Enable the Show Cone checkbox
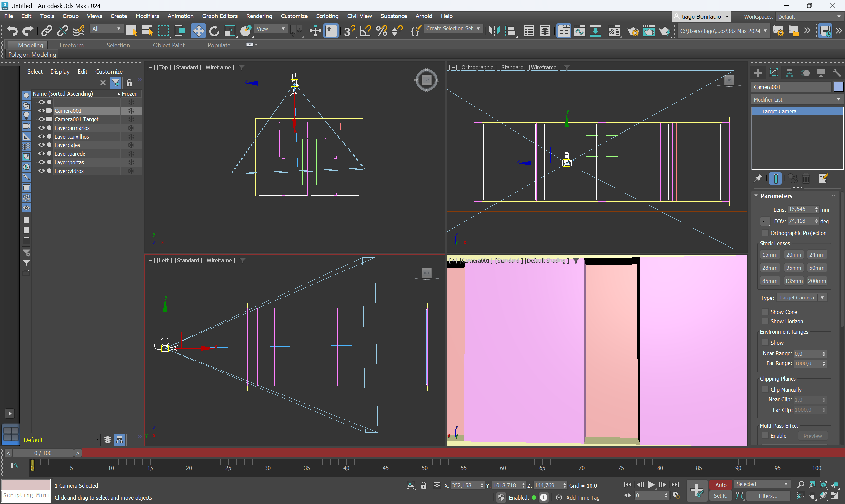This screenshot has width=845, height=504. [x=765, y=312]
